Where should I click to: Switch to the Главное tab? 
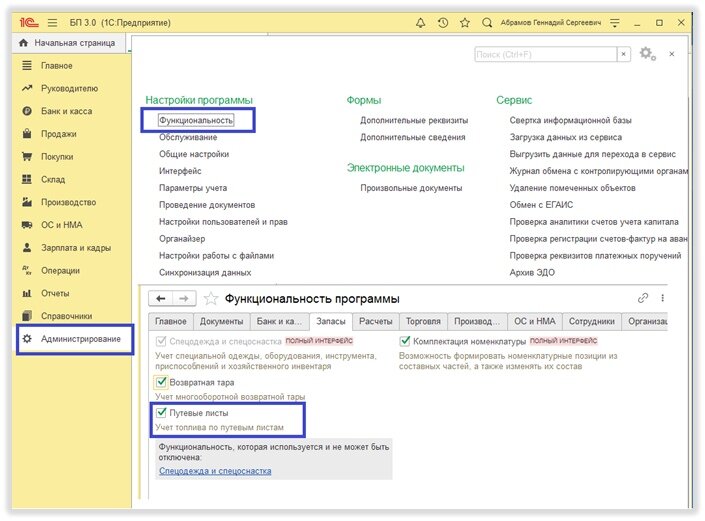[171, 321]
